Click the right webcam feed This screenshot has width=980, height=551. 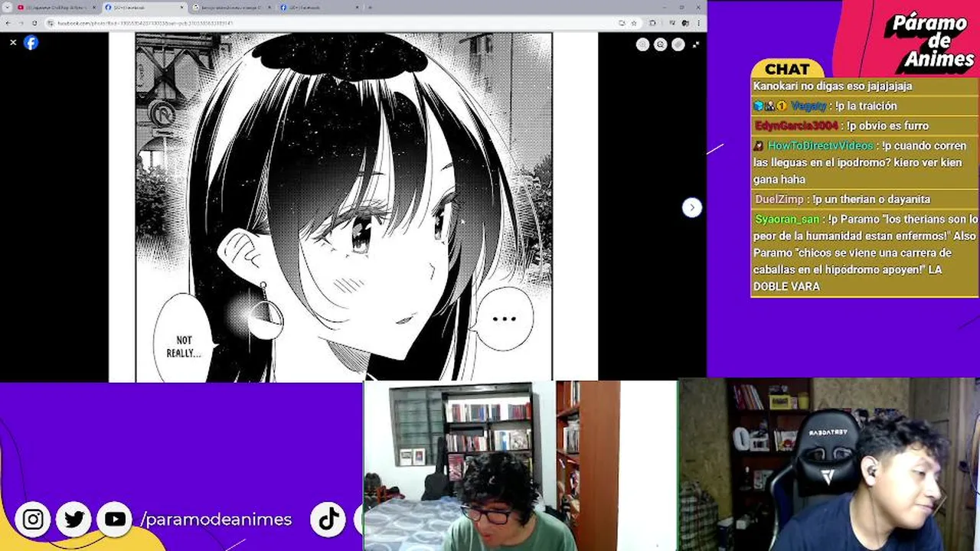pos(829,464)
